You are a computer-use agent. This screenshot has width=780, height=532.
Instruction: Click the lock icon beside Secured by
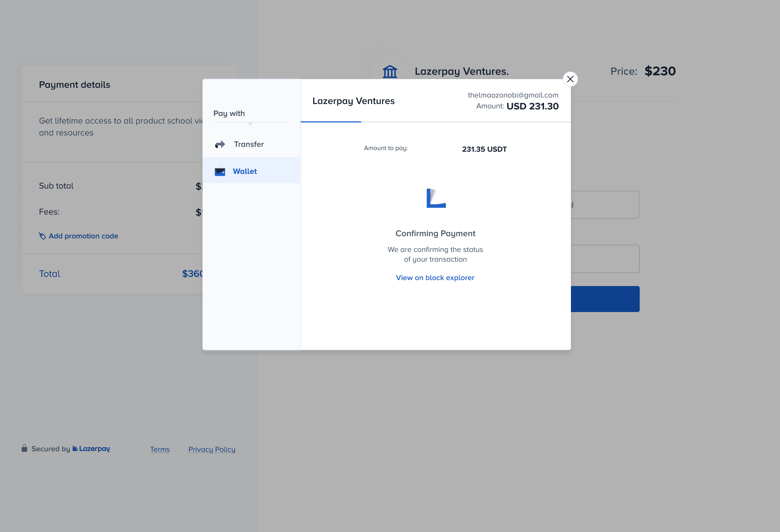pos(24,448)
